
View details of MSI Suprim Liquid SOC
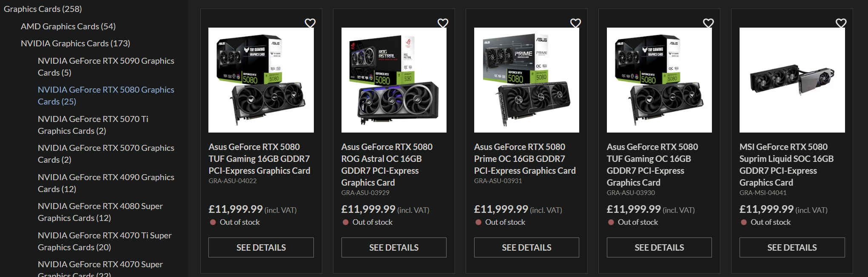tap(792, 247)
